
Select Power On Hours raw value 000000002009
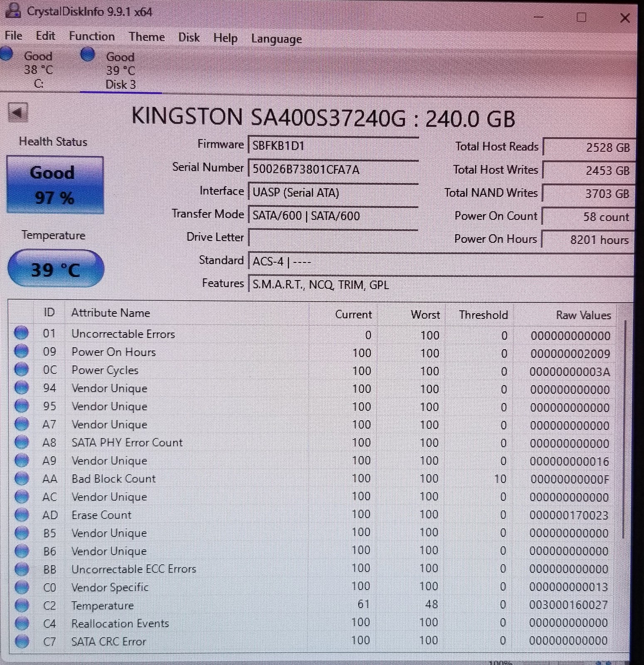(x=570, y=354)
